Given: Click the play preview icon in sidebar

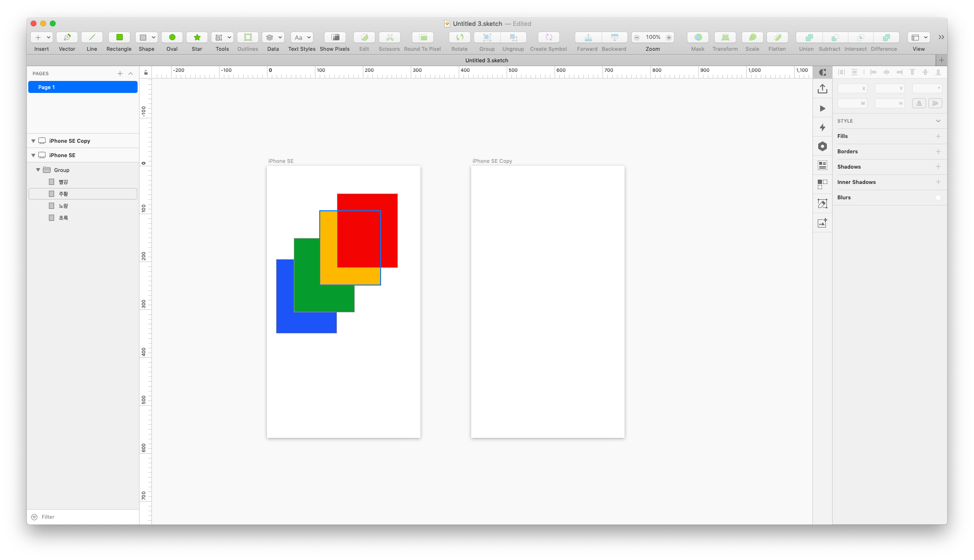Looking at the screenshot, I should [823, 108].
